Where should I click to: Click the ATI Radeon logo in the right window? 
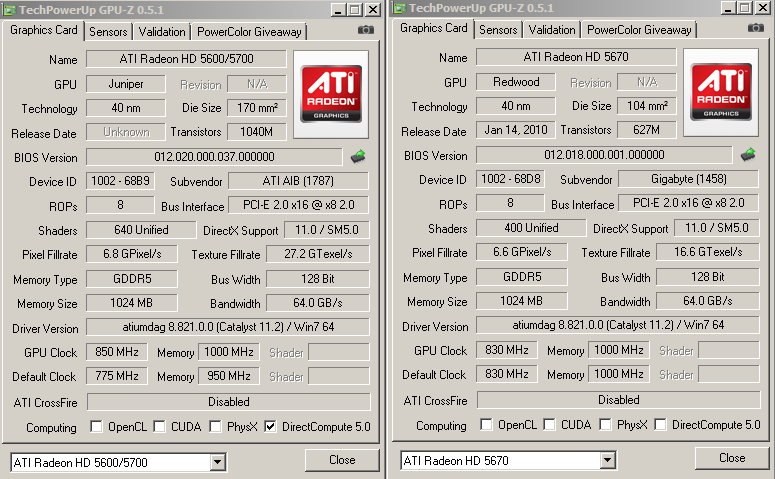pyautogui.click(x=721, y=92)
